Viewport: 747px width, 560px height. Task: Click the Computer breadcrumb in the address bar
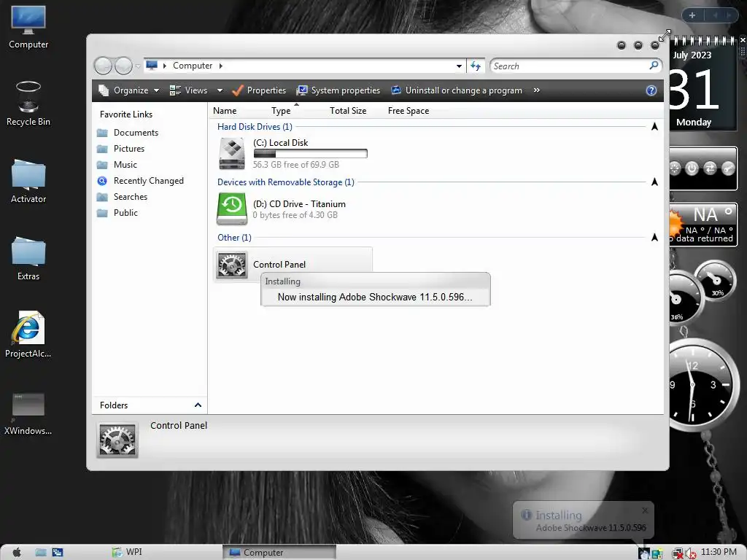pos(193,66)
